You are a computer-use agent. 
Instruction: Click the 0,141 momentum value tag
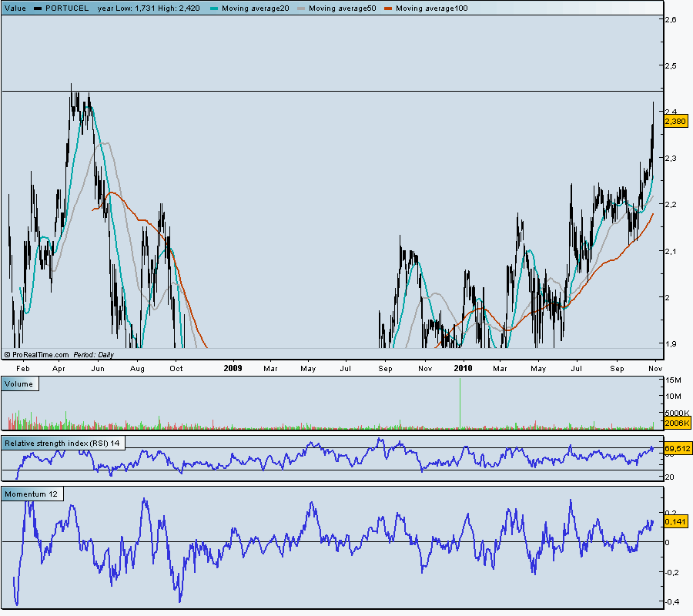[x=675, y=521]
